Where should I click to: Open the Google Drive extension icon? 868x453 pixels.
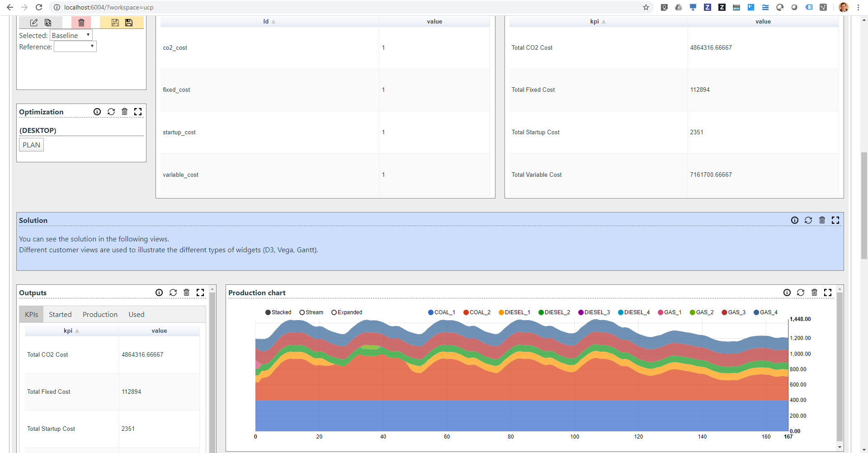679,7
